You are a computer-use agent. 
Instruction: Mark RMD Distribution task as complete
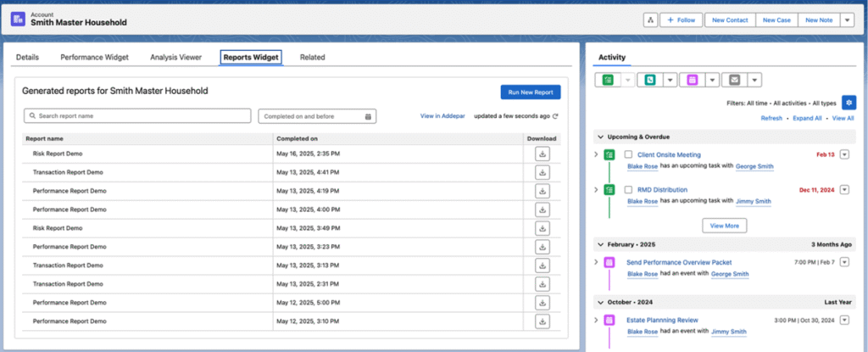(x=628, y=189)
